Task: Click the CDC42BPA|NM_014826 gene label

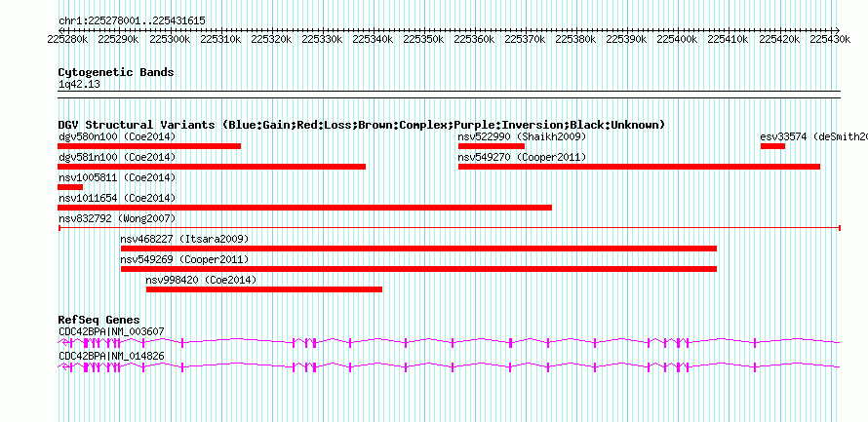Action: tap(111, 356)
